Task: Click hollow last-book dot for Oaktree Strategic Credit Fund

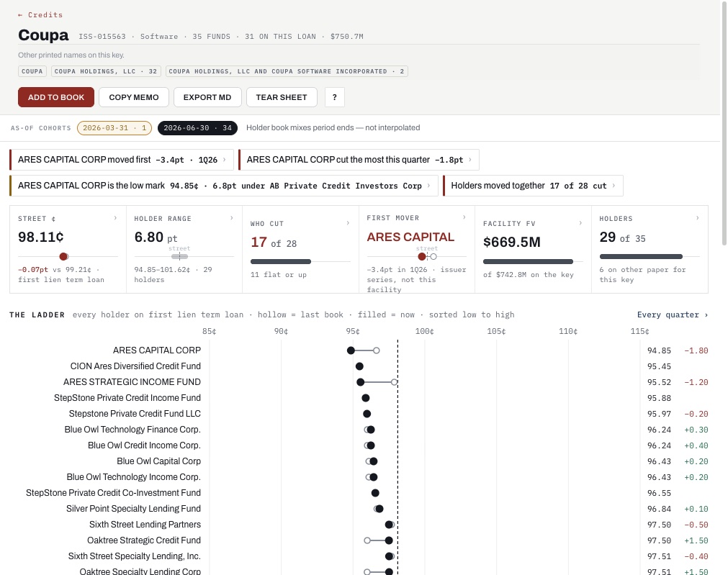Action: [x=367, y=540]
